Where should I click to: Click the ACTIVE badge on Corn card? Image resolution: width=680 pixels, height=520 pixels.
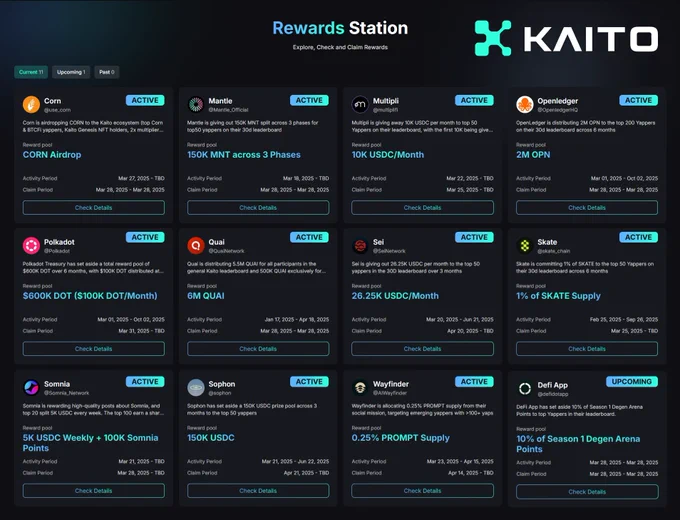coord(145,100)
